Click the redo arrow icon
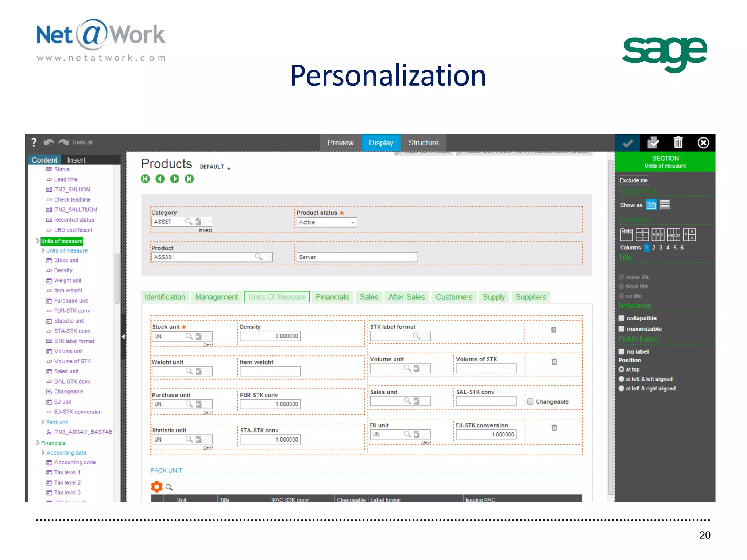The width and height of the screenshot is (747, 560). point(63,142)
